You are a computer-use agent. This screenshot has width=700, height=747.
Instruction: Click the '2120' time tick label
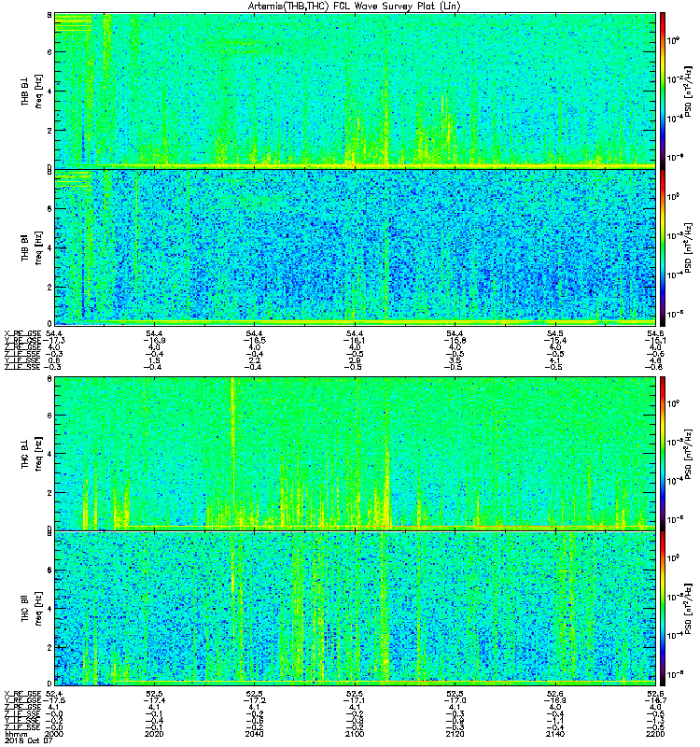(x=455, y=734)
